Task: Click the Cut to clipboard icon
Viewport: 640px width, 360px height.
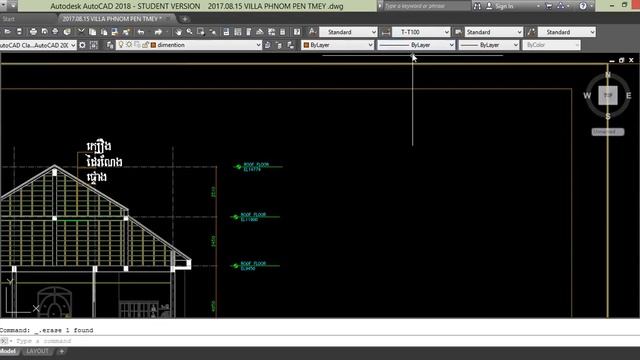Action: tap(81, 32)
